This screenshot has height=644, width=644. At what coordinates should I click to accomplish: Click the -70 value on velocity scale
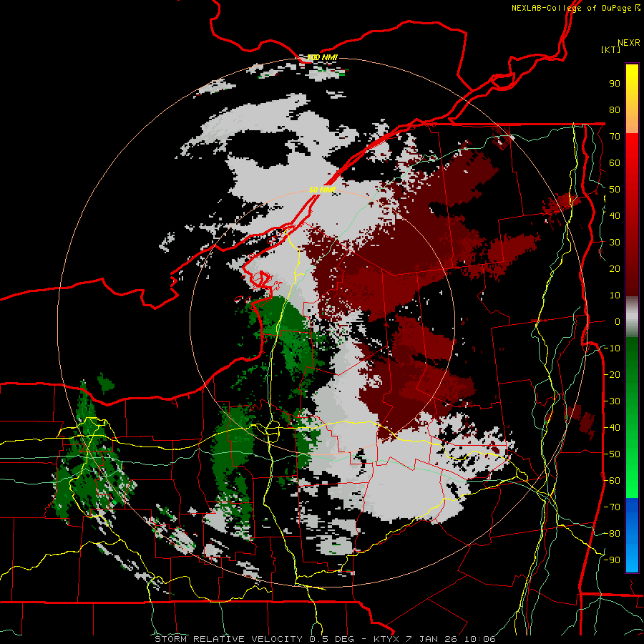click(x=612, y=507)
